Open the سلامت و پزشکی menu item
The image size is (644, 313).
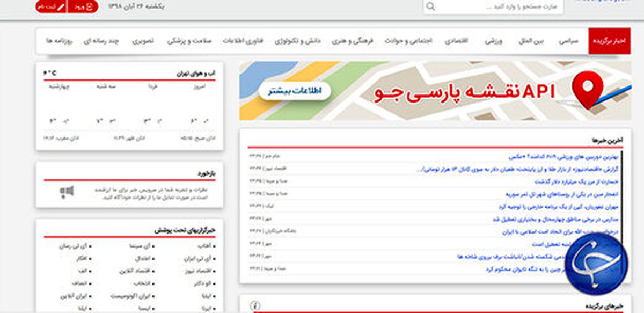[189, 41]
